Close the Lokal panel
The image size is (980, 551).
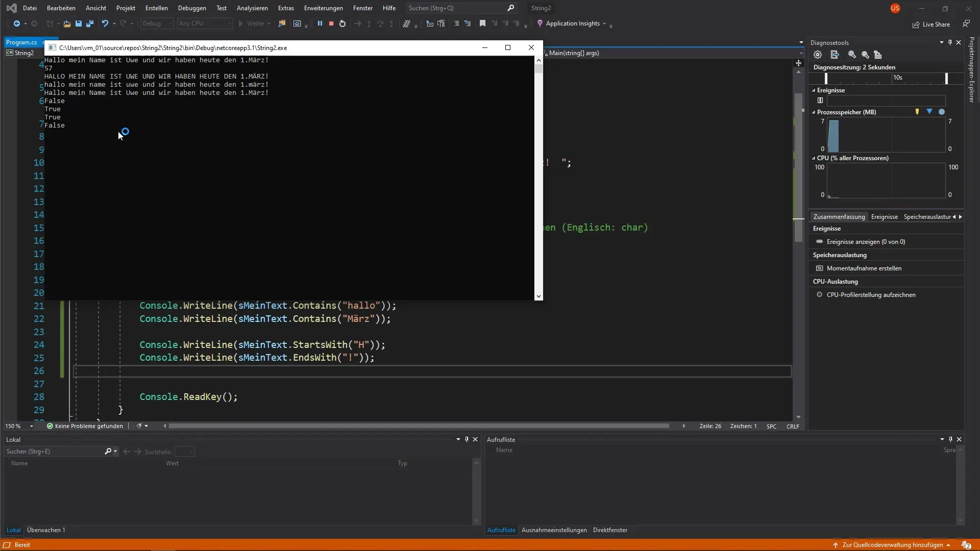pyautogui.click(x=475, y=439)
